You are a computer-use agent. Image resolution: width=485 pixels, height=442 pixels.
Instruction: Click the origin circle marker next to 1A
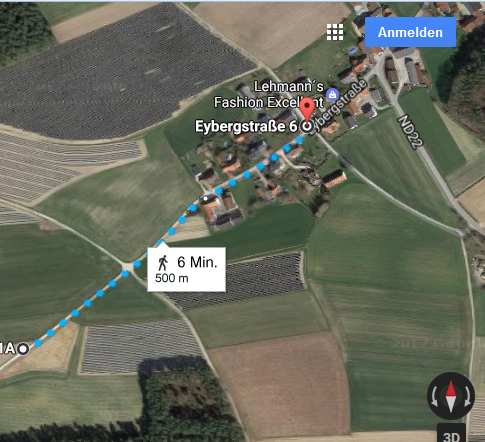[x=23, y=349]
